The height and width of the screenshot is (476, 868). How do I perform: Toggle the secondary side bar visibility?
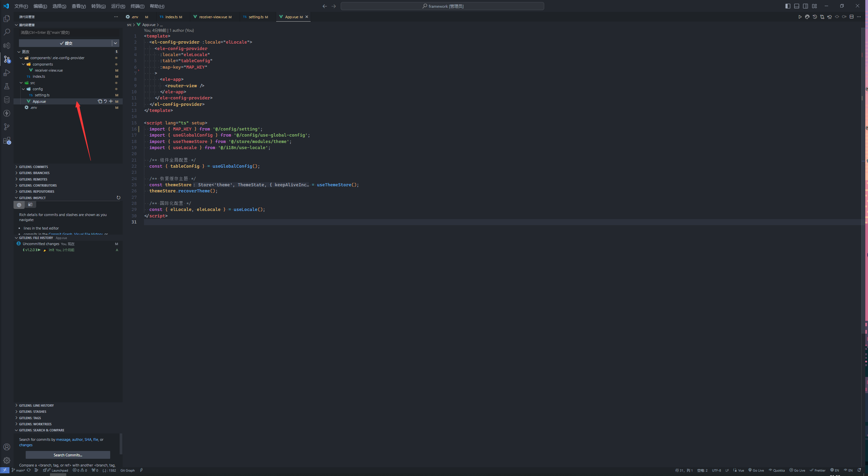click(805, 6)
